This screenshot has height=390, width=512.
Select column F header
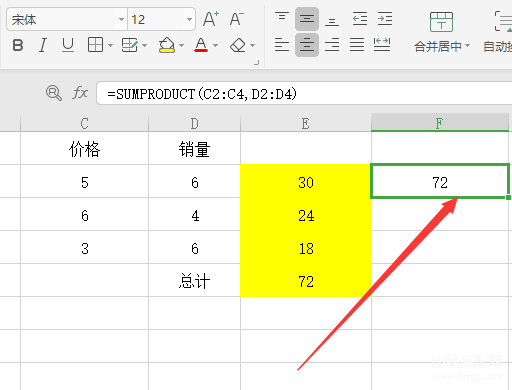coord(440,122)
